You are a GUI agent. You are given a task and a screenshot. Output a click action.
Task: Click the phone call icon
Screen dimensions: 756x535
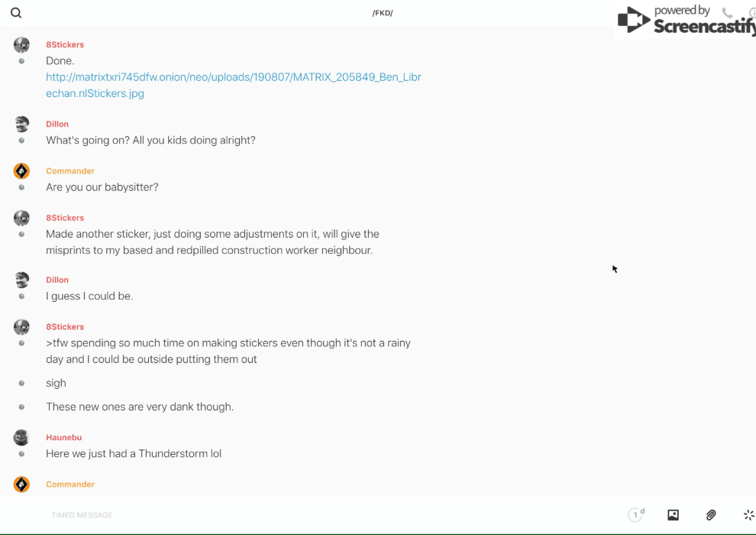(x=727, y=13)
